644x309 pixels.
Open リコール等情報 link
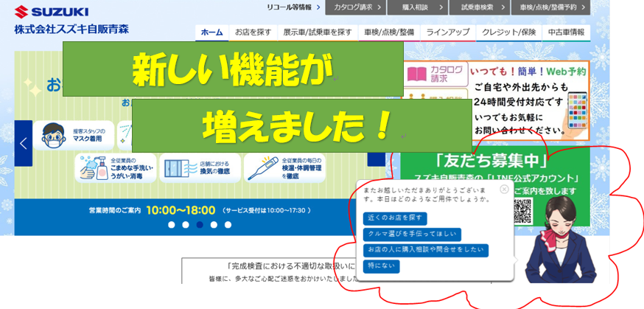coord(289,7)
